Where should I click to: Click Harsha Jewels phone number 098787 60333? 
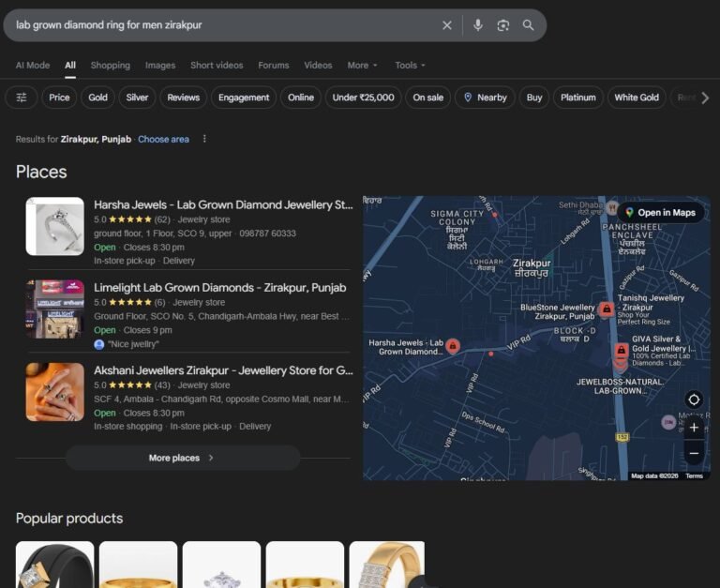[268, 234]
